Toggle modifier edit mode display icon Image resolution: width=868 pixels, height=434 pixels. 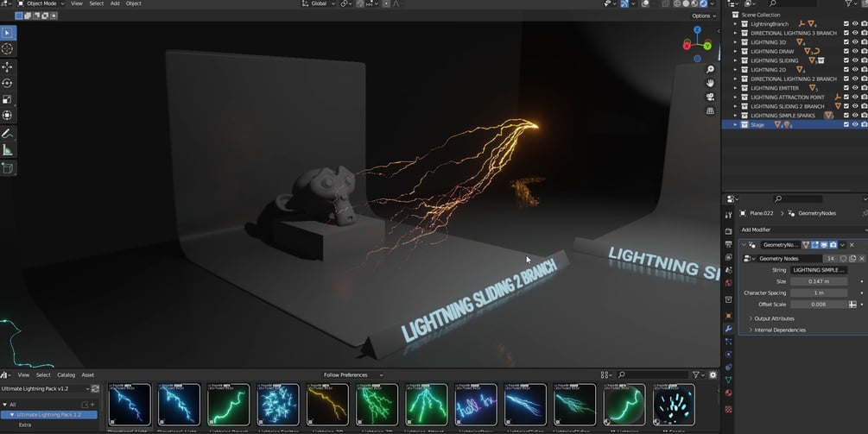pyautogui.click(x=815, y=245)
